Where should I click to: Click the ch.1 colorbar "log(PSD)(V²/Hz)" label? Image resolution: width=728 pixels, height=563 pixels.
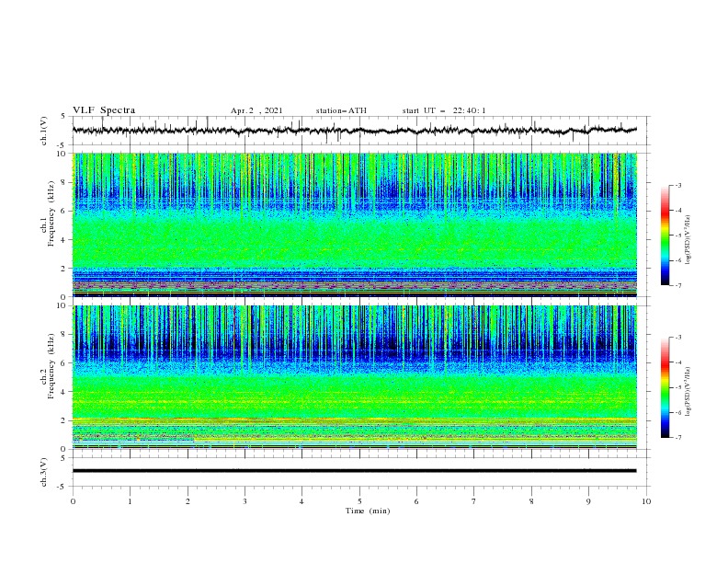pos(688,240)
